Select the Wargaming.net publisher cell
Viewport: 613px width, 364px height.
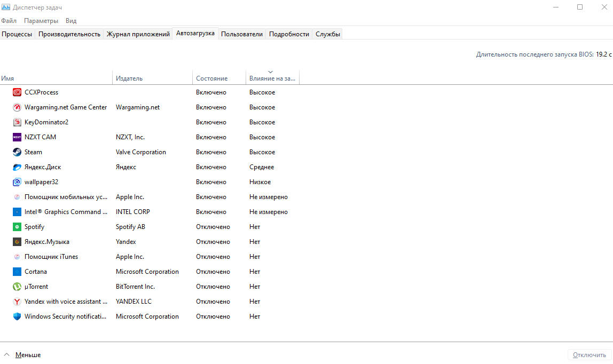point(138,107)
